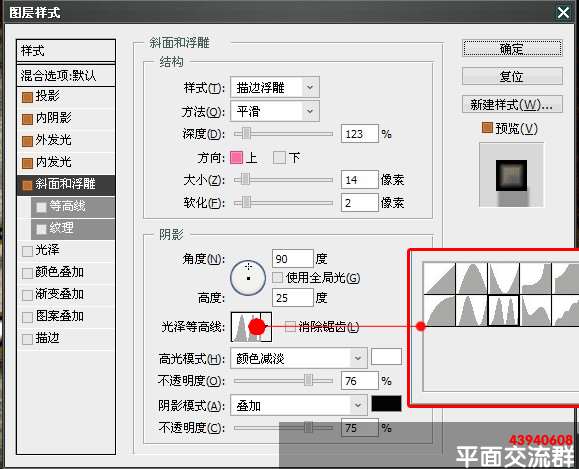This screenshot has width=579, height=469.
Task: Enable 消除锯齿 anti-alias checkbox
Action: [x=290, y=326]
